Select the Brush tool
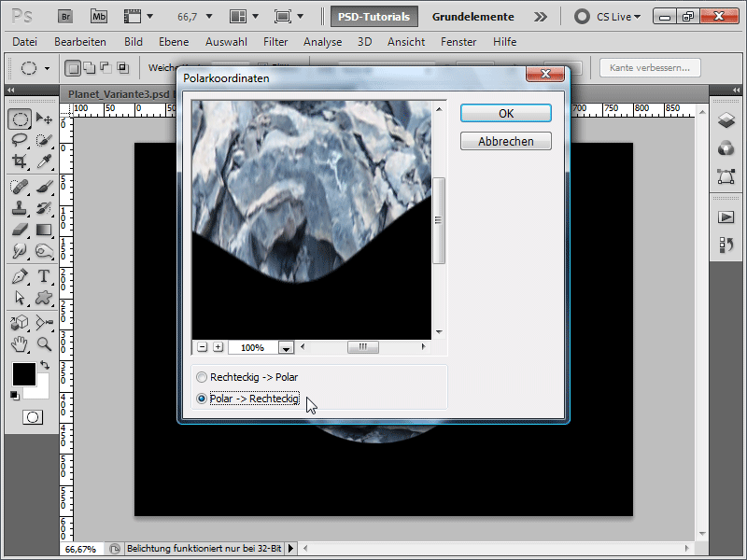 pos(44,186)
